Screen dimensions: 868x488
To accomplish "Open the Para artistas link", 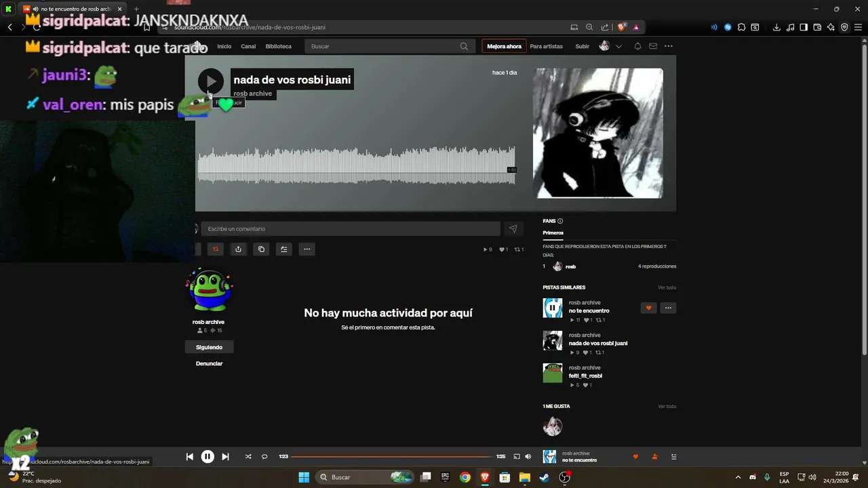I will pyautogui.click(x=547, y=46).
